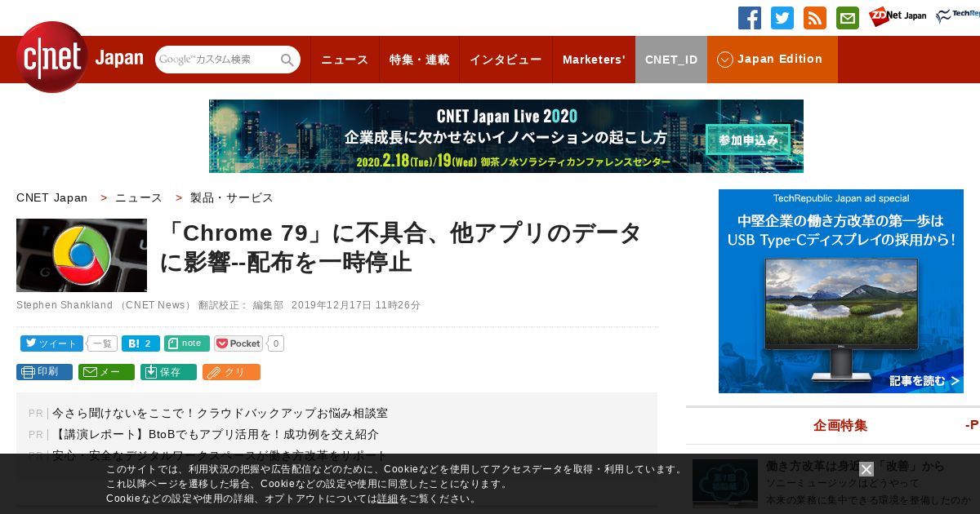Screen dimensions: 980x514
Task: Open PR link 【講演レポート】BtoBでもアプリ活用
Action: pos(215,435)
